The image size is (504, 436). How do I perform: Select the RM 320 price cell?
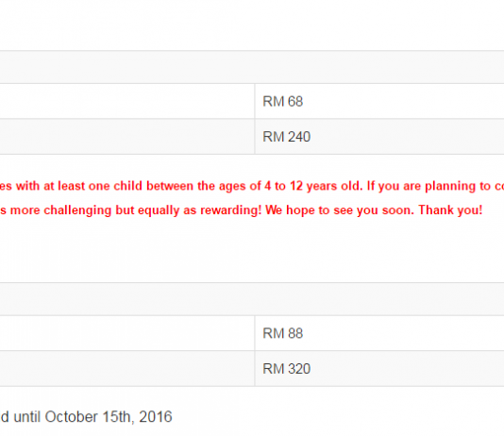379,369
